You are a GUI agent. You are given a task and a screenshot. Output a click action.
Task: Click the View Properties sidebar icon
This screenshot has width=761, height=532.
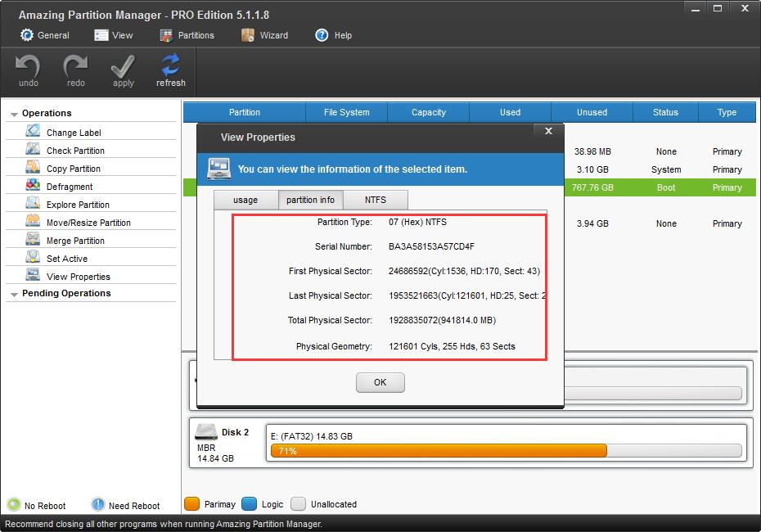coord(33,274)
